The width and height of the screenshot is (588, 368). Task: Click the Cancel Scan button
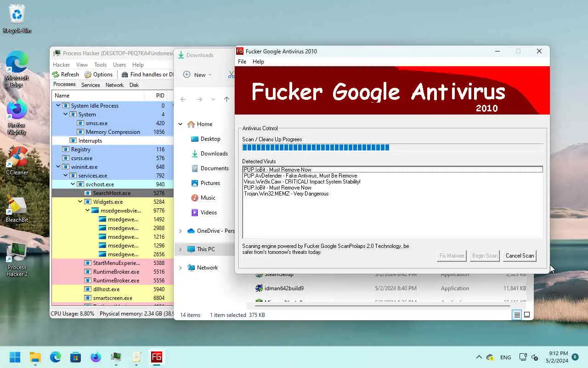point(520,256)
